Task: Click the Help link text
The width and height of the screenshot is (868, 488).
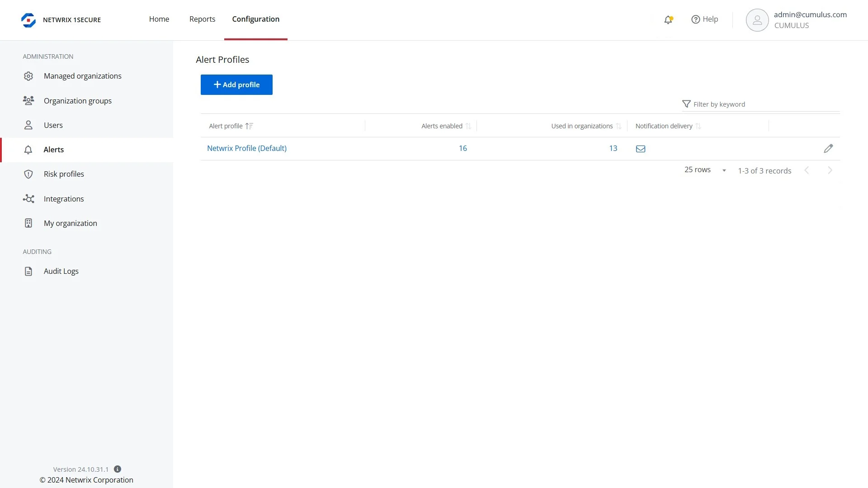Action: pos(710,19)
